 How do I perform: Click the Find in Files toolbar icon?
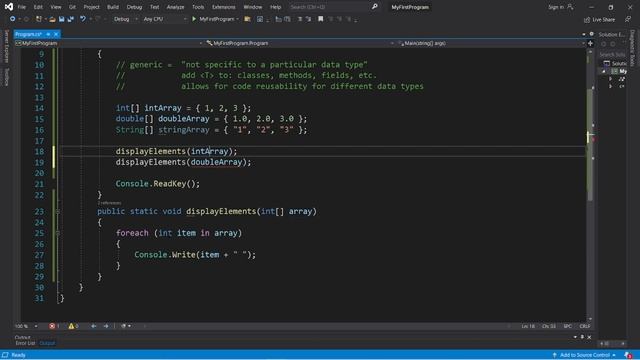(x=247, y=19)
